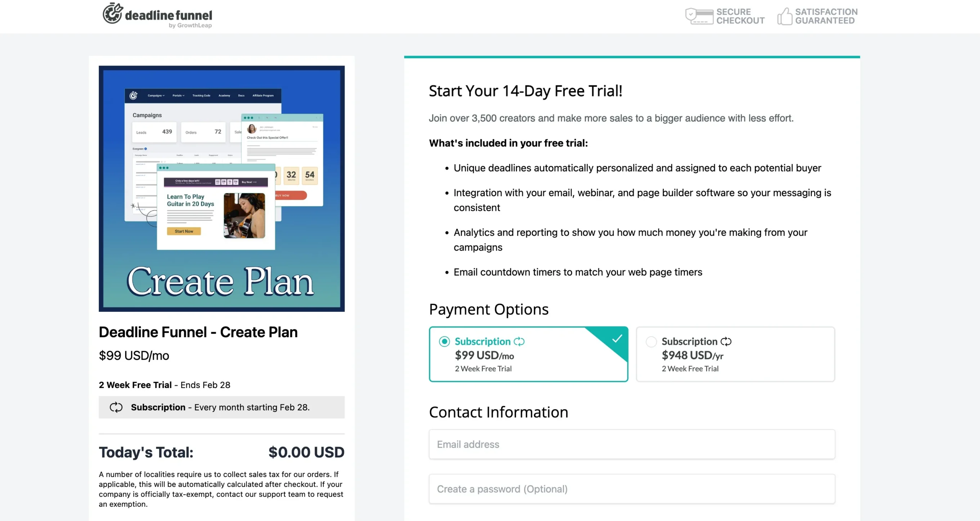Select the yearly $948 USD/yr subscription radio button
This screenshot has height=521, width=980.
tap(651, 341)
